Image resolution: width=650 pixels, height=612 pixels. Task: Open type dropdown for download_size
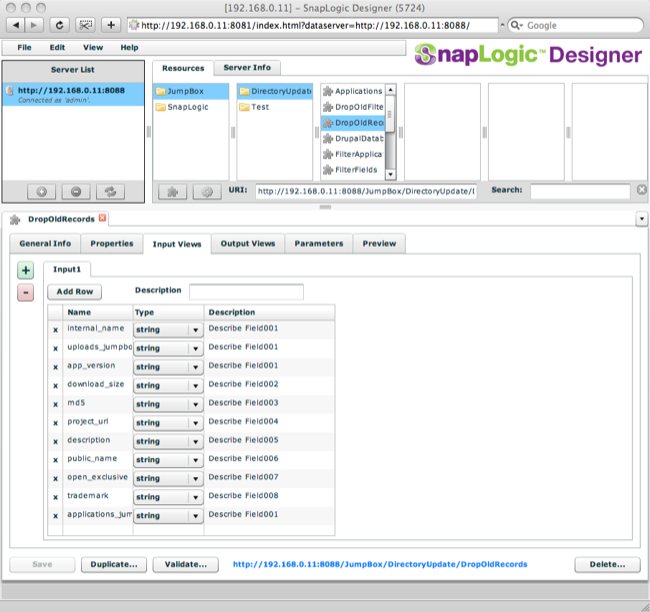click(168, 386)
